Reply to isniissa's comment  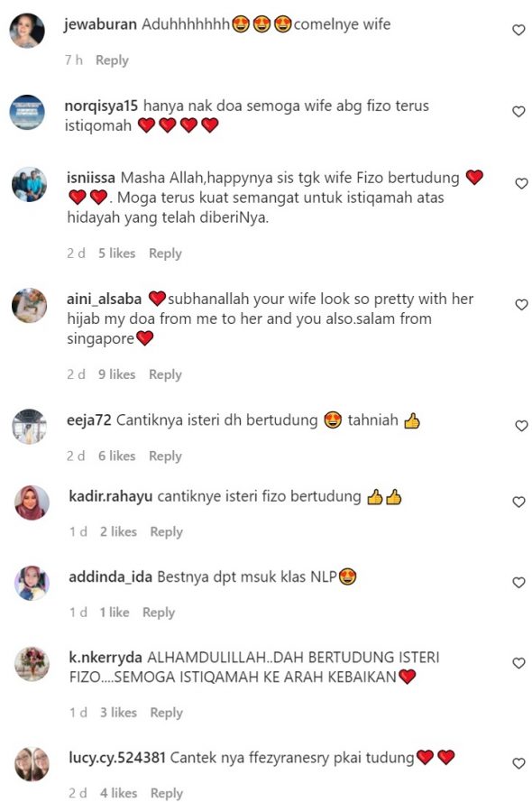165,254
